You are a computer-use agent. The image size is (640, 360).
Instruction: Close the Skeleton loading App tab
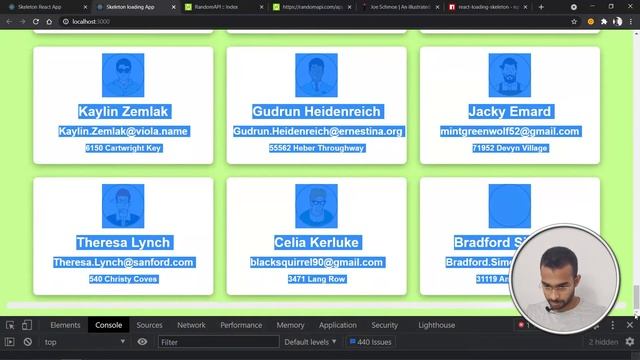click(x=173, y=7)
